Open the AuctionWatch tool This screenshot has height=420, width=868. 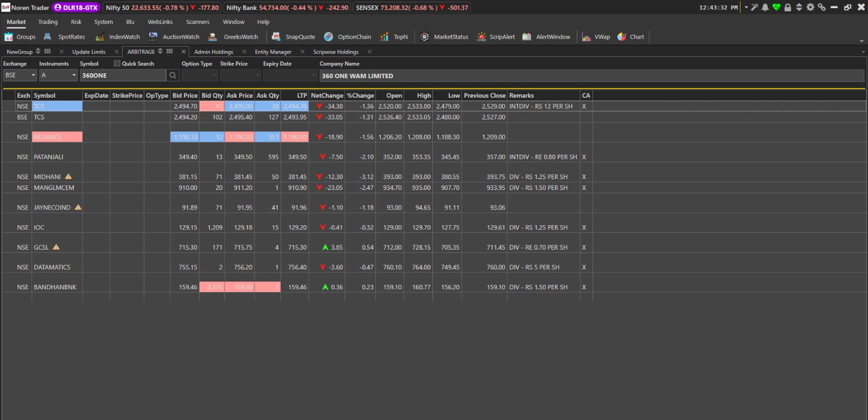pos(174,37)
